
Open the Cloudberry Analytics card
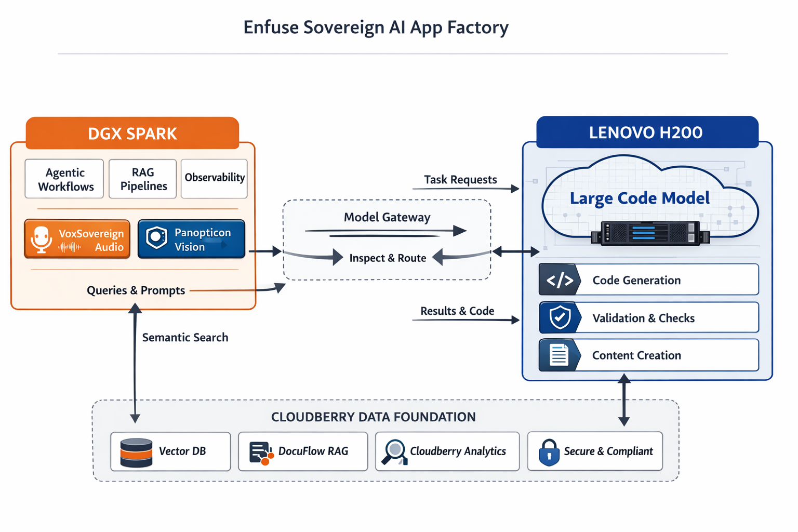tap(447, 451)
